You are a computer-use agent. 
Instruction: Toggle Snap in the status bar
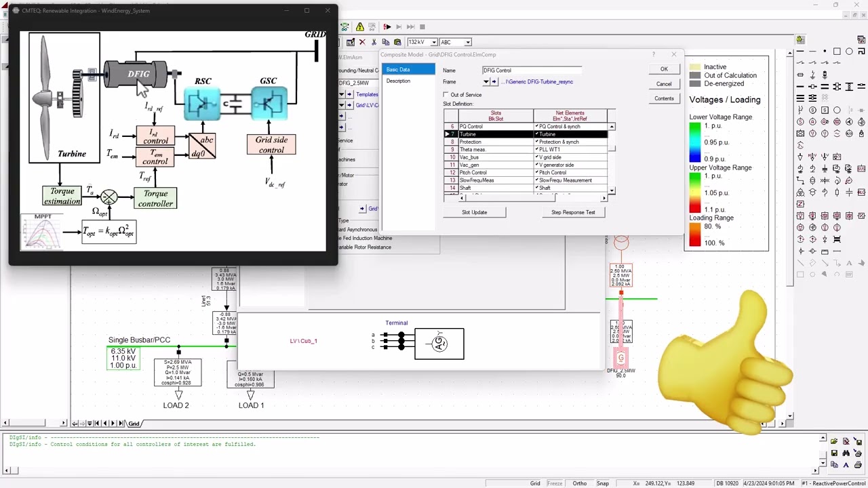click(602, 483)
